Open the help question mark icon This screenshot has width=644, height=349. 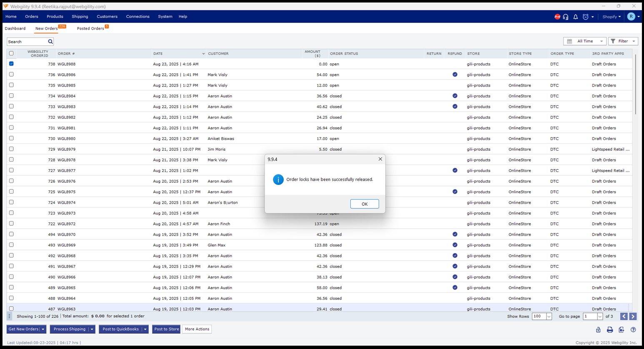tap(633, 329)
